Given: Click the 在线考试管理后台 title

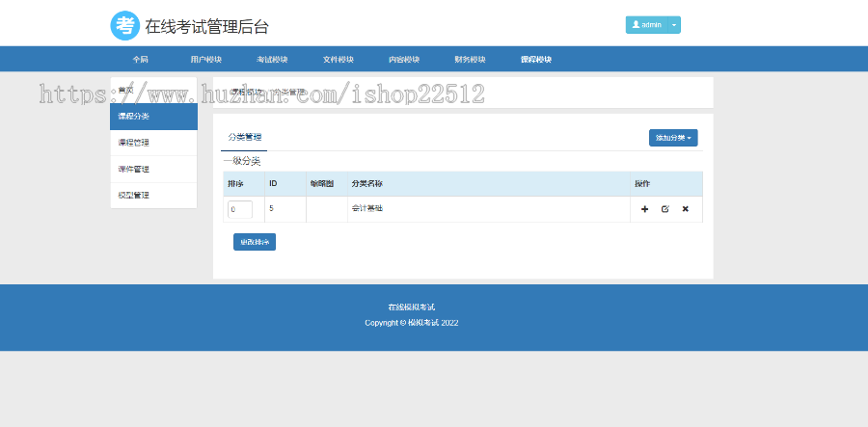Looking at the screenshot, I should click(207, 26).
